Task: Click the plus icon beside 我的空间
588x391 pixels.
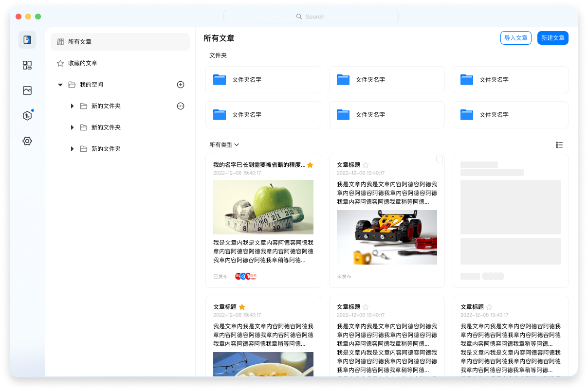Action: 181,85
